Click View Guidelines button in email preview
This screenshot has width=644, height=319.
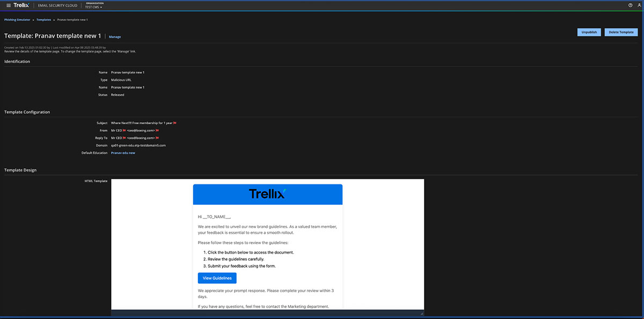pos(217,278)
